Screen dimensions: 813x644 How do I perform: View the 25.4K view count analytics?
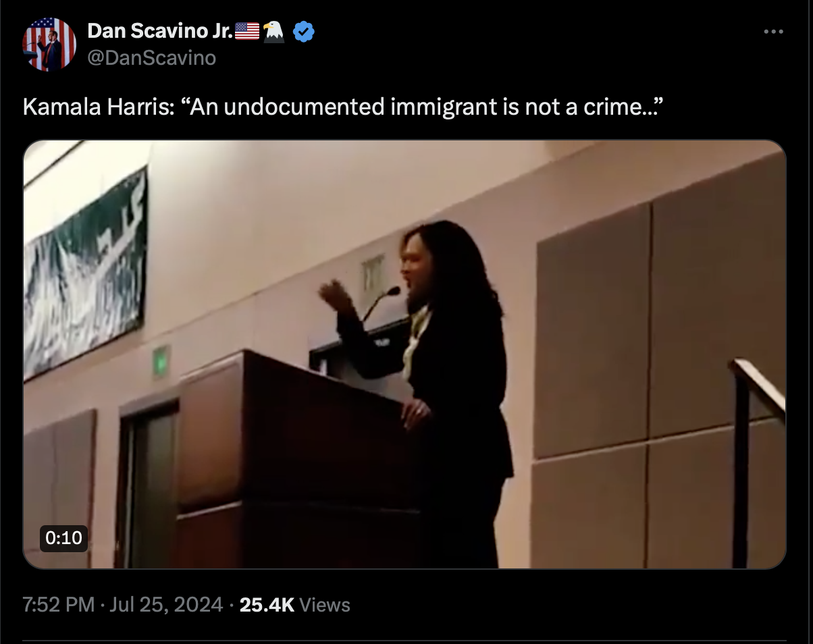pyautogui.click(x=267, y=604)
